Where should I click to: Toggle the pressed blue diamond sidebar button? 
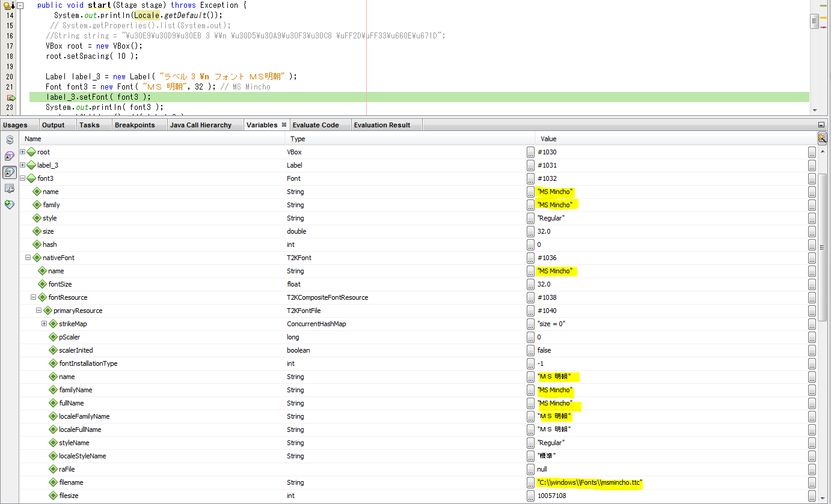[10, 172]
